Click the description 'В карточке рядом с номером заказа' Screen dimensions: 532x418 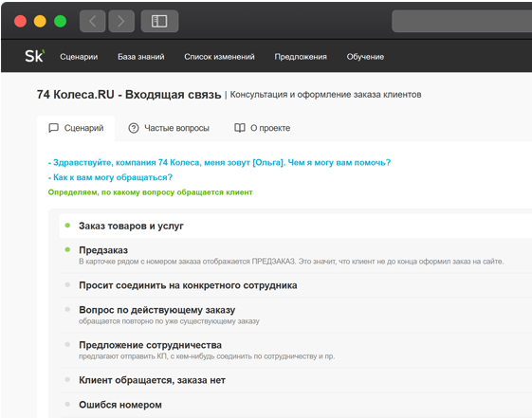pos(291,262)
